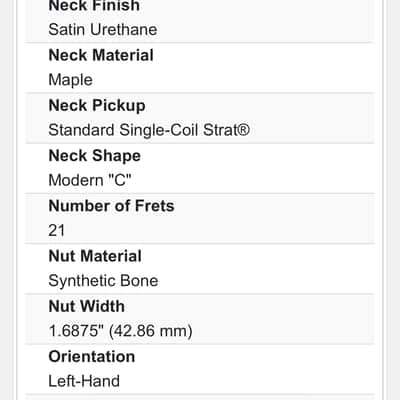400x400 pixels.
Task: Click the Maple value text
Action: tap(70, 80)
